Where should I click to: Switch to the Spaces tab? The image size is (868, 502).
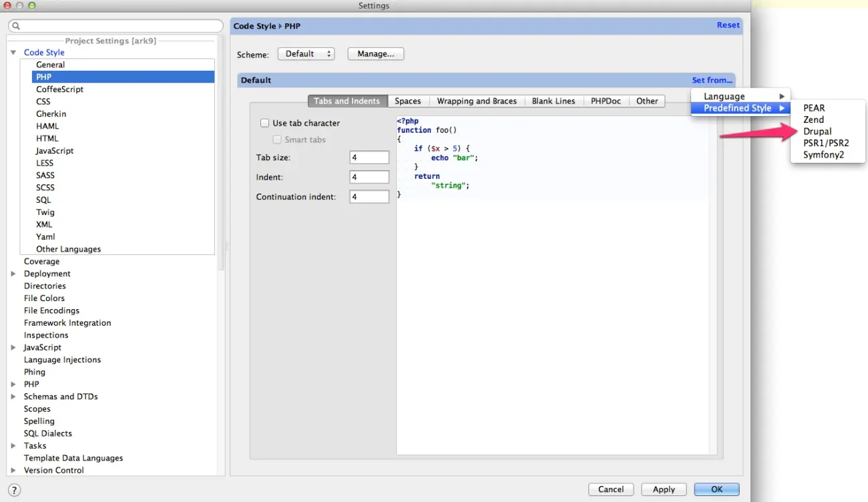click(x=408, y=101)
